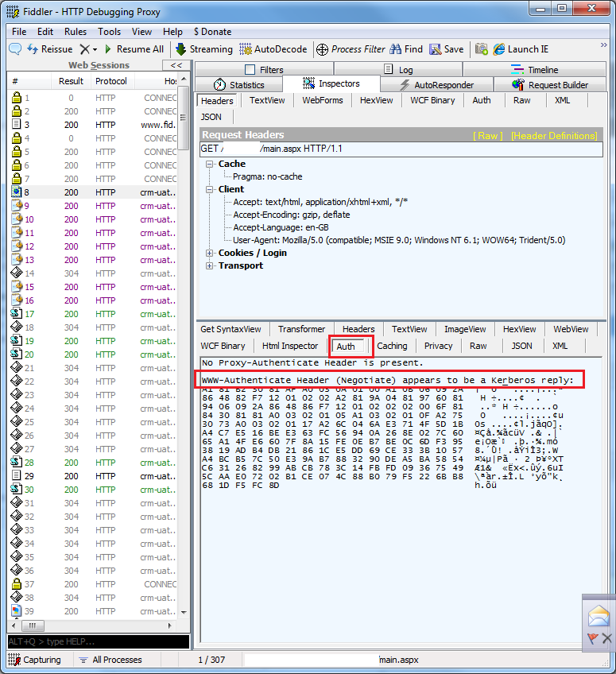Expand the Transport header group

(x=209, y=265)
